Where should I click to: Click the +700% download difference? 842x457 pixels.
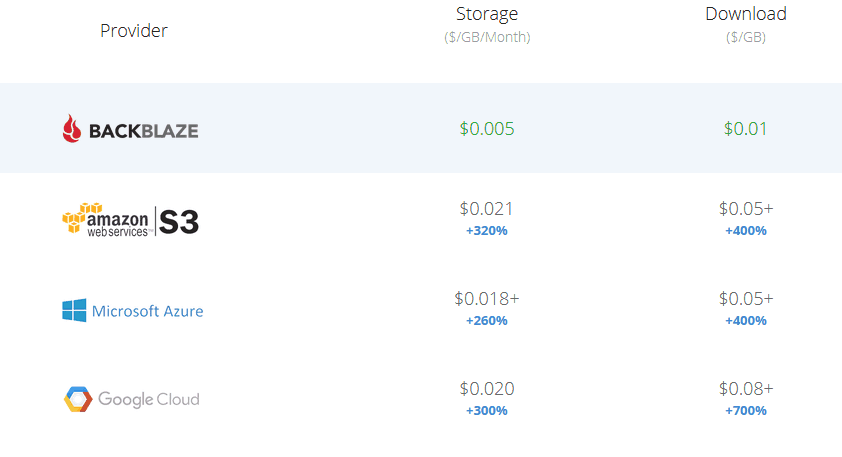click(746, 411)
